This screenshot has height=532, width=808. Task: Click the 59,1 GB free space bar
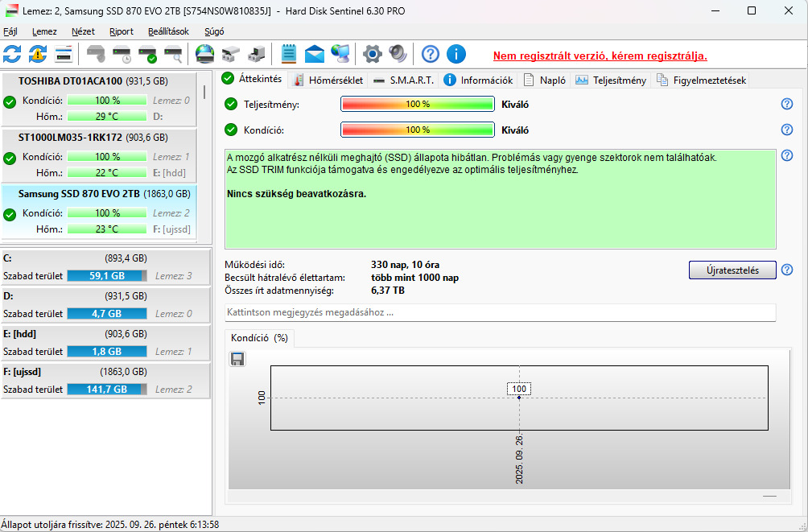107,276
